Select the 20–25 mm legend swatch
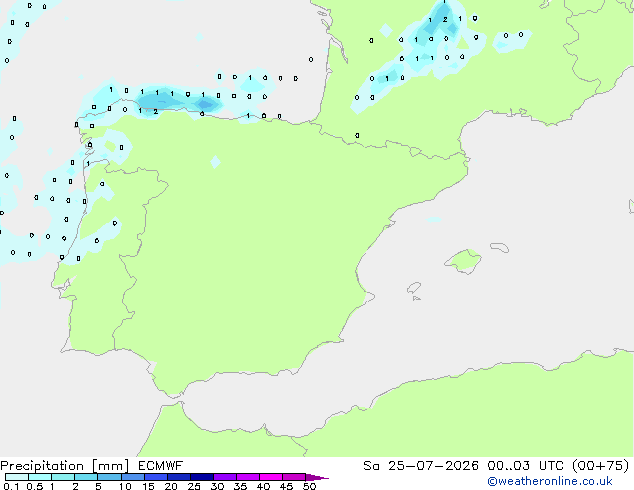 178,477
